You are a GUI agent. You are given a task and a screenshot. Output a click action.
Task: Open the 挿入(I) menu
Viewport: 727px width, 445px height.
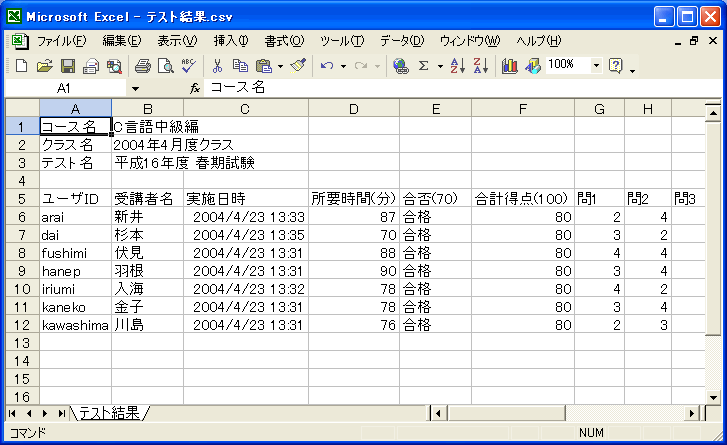230,41
